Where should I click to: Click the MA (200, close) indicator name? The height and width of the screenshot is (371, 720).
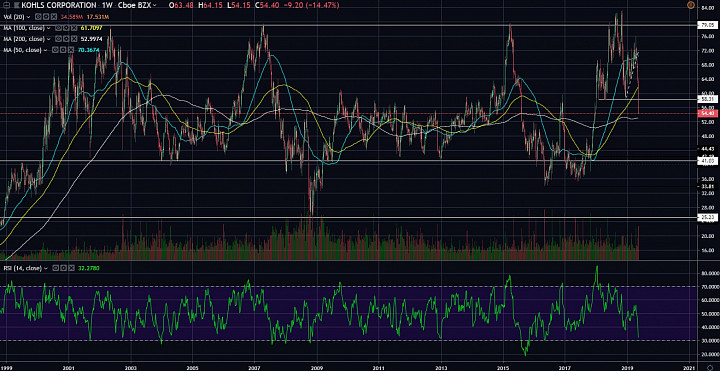[24, 39]
